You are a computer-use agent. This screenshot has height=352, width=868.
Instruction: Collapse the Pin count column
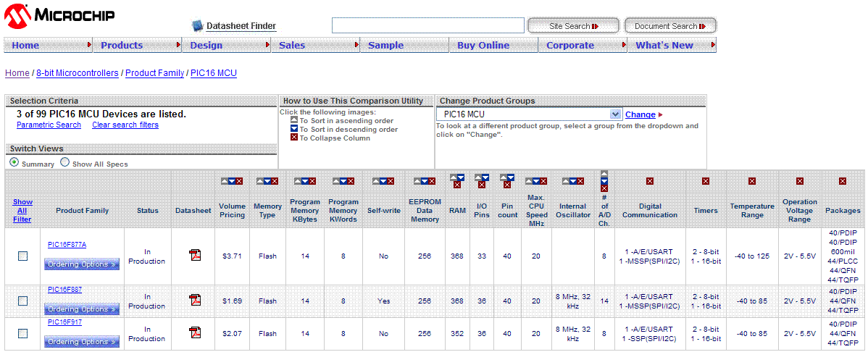507,185
